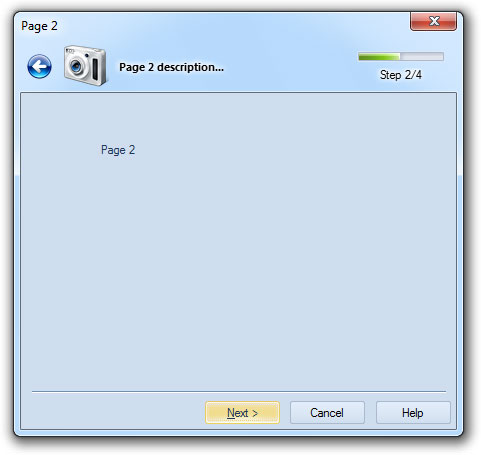Screen dimensions: 481x455
Task: Click the empty gray part of the progress bar
Action: pyautogui.click(x=422, y=57)
